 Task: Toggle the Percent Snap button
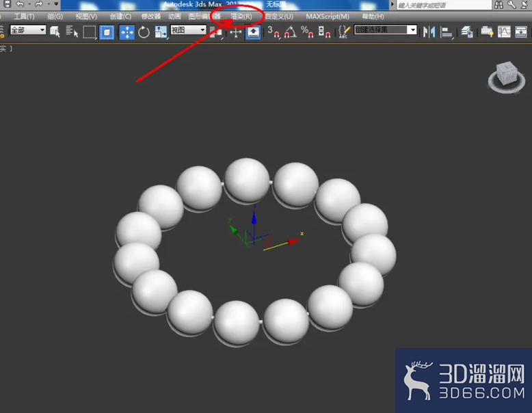coord(307,32)
